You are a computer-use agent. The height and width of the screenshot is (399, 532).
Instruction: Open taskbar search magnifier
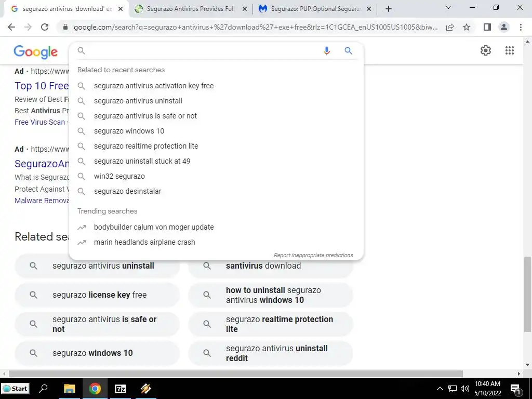[43, 389]
